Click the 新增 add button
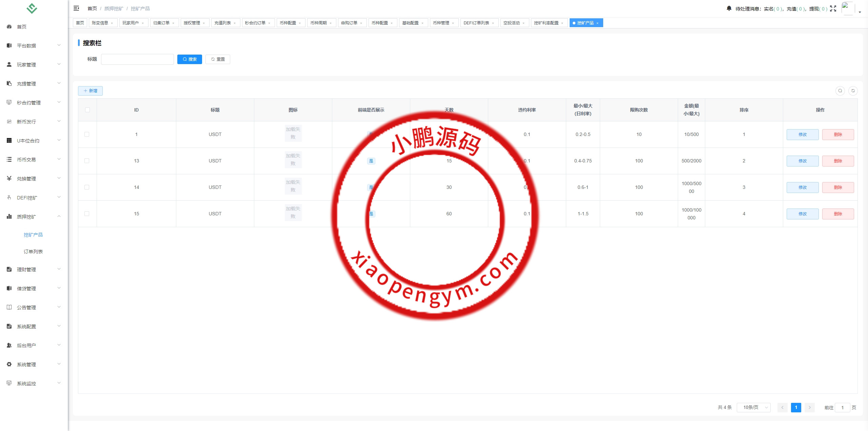Screen dimensions: 868x431 90,91
